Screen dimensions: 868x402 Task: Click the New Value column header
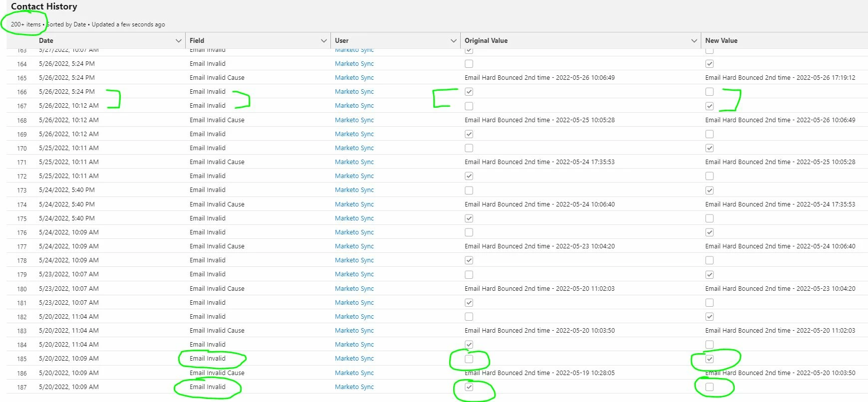721,40
